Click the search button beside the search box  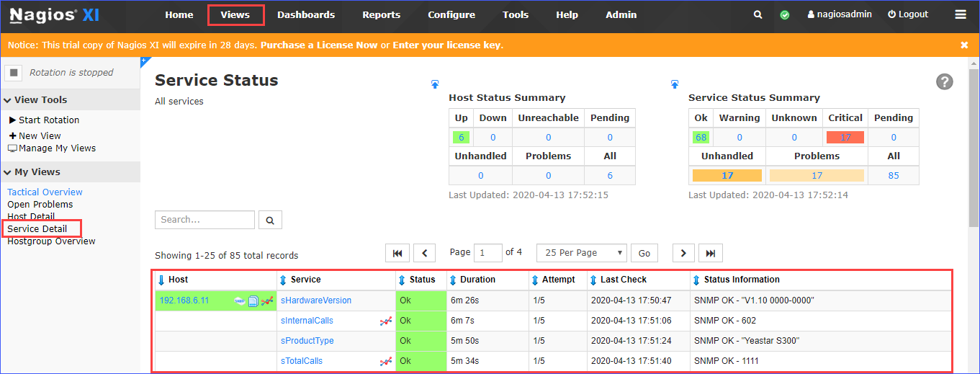[271, 220]
